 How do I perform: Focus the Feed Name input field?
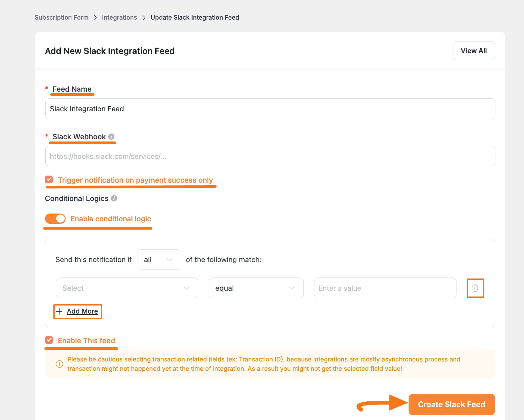tap(270, 109)
